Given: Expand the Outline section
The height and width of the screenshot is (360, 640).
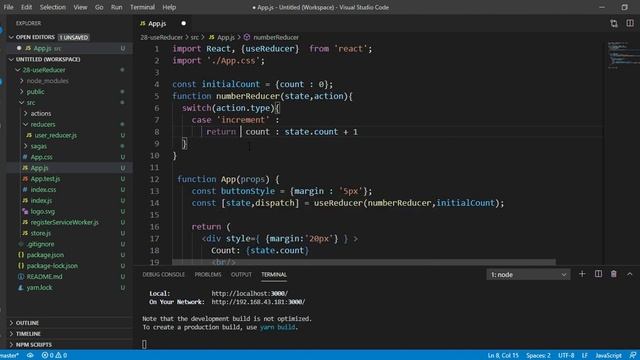Looking at the screenshot, I should coord(69,323).
